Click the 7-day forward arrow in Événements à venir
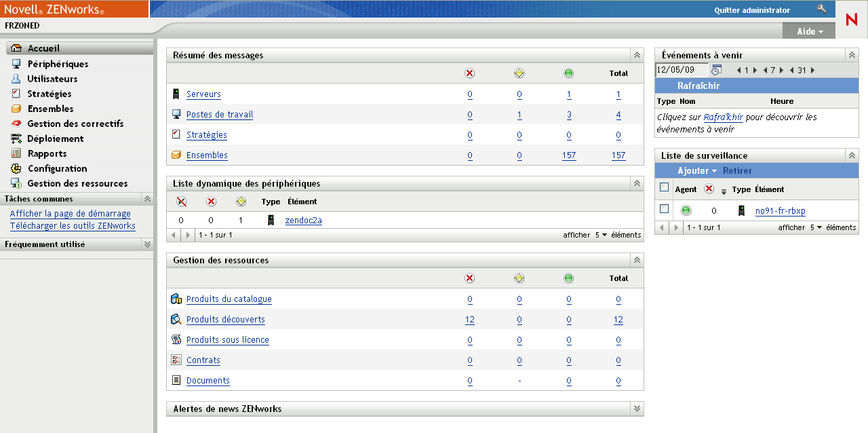Screen dimensions: 868x433 [781, 70]
